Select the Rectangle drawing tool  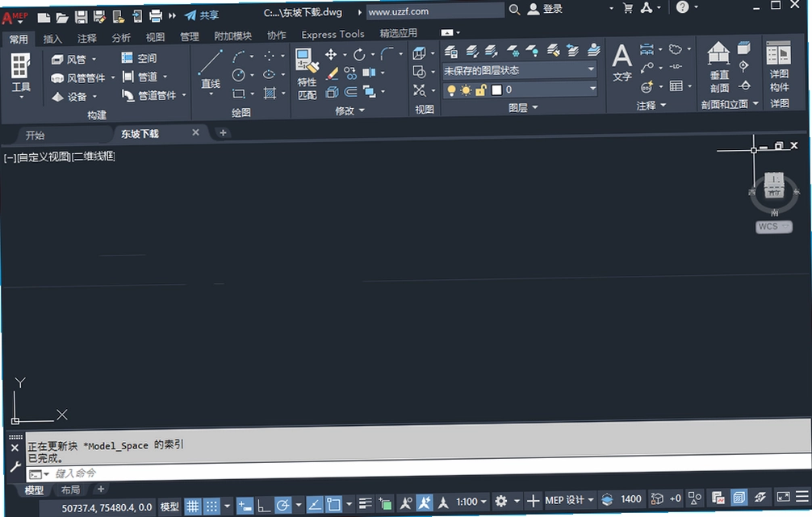tap(238, 94)
